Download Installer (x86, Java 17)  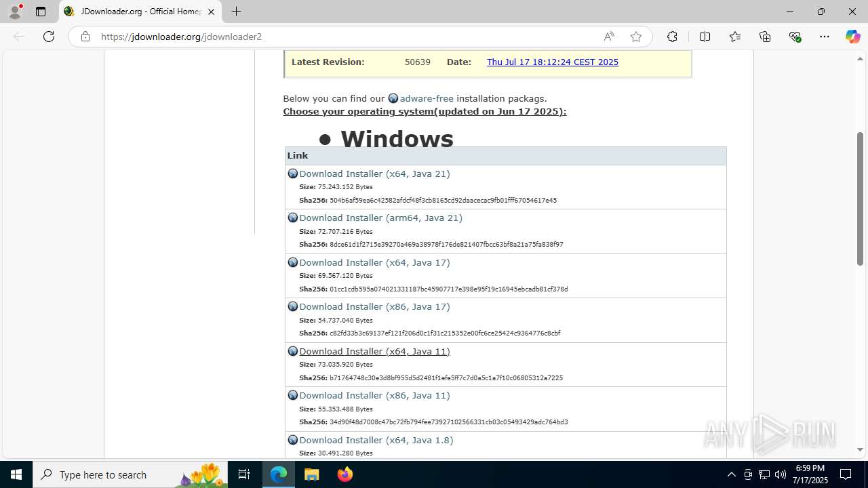point(374,306)
